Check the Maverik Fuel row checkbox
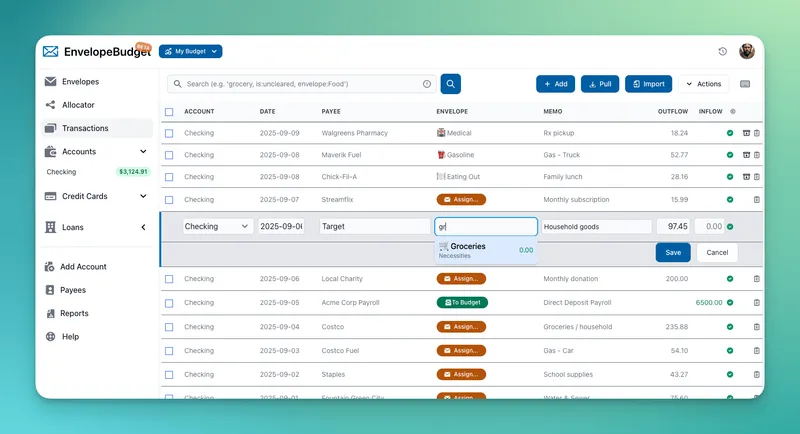This screenshot has height=434, width=800. click(x=169, y=156)
